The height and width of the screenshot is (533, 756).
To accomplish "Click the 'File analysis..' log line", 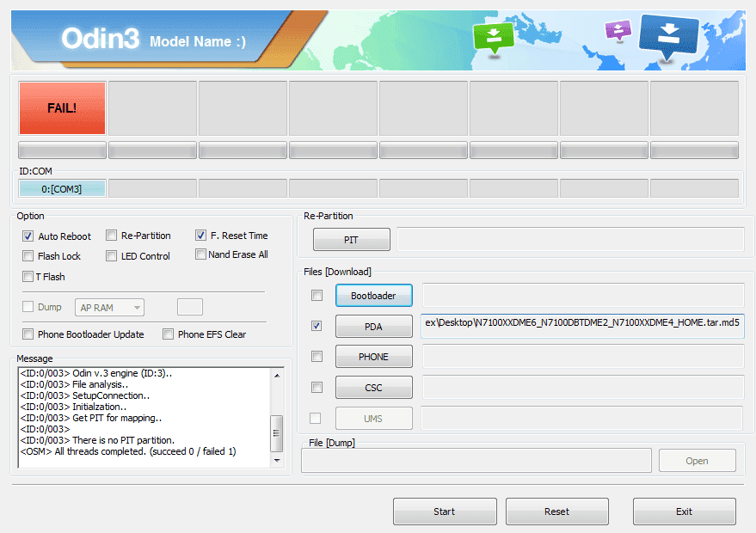I will [74, 384].
